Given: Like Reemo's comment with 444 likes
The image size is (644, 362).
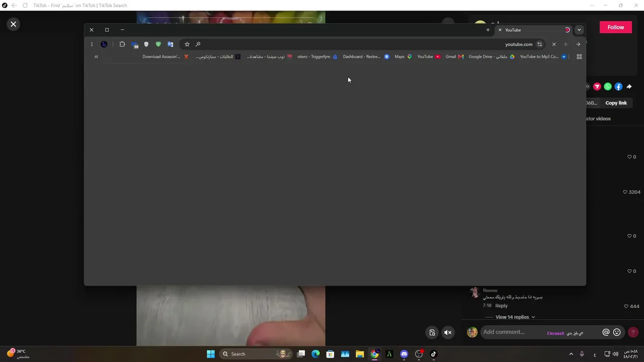Looking at the screenshot, I should pos(626,306).
